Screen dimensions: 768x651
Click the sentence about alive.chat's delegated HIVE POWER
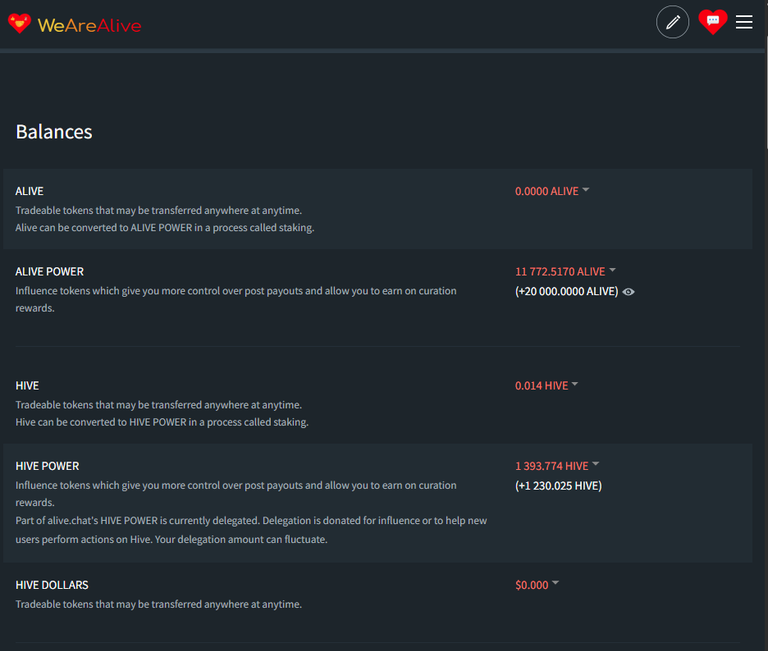(251, 530)
